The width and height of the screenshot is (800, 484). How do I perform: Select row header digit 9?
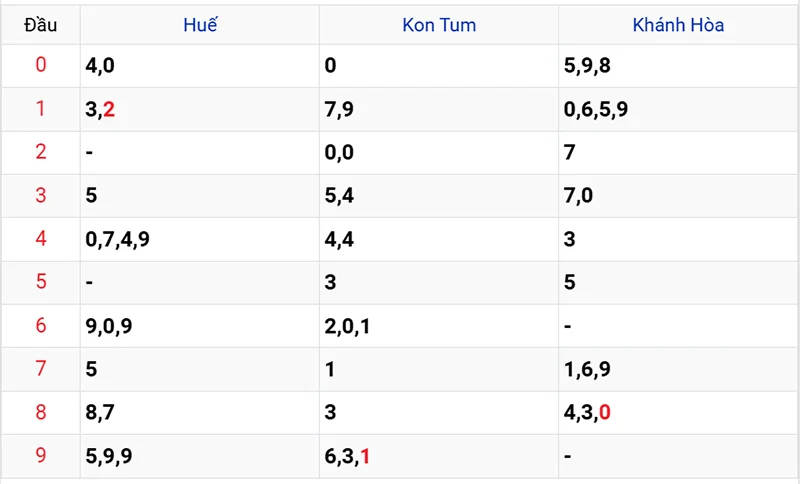pyautogui.click(x=41, y=455)
